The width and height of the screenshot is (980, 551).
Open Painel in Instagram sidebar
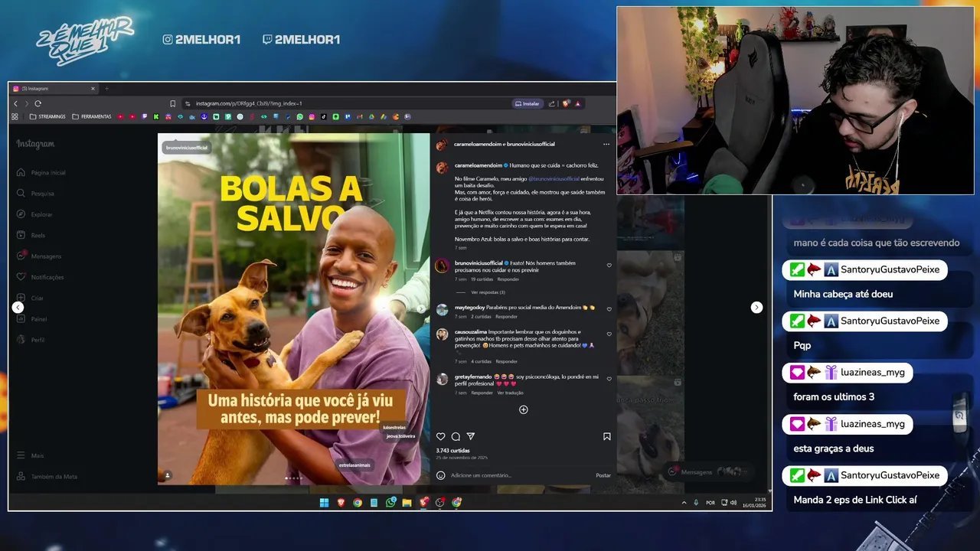coord(31,319)
